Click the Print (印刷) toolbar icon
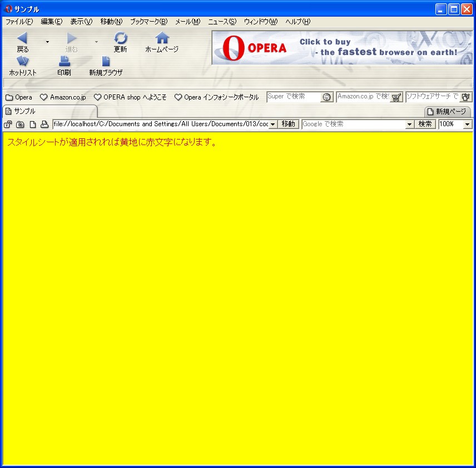476x468 pixels. pyautogui.click(x=64, y=62)
